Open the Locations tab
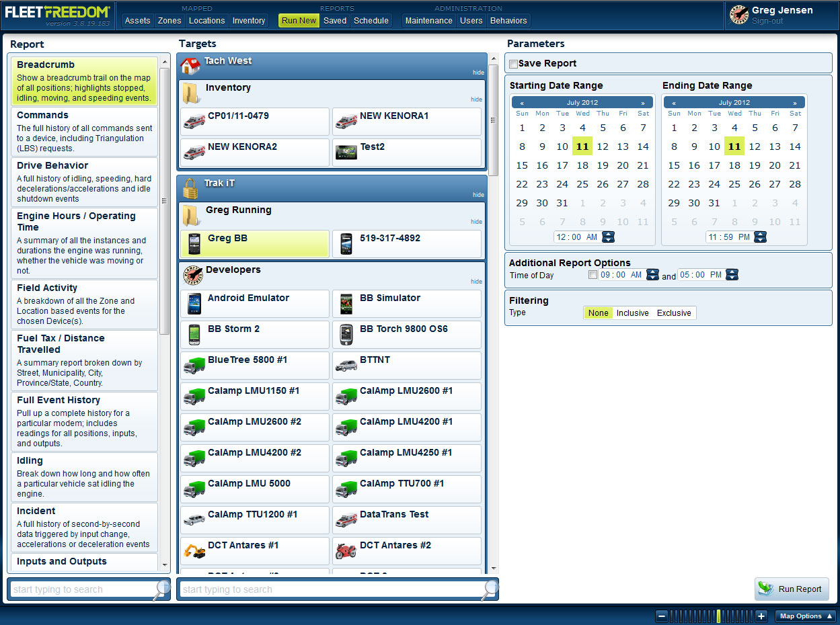Screen dimensions: 840x625 coord(207,21)
